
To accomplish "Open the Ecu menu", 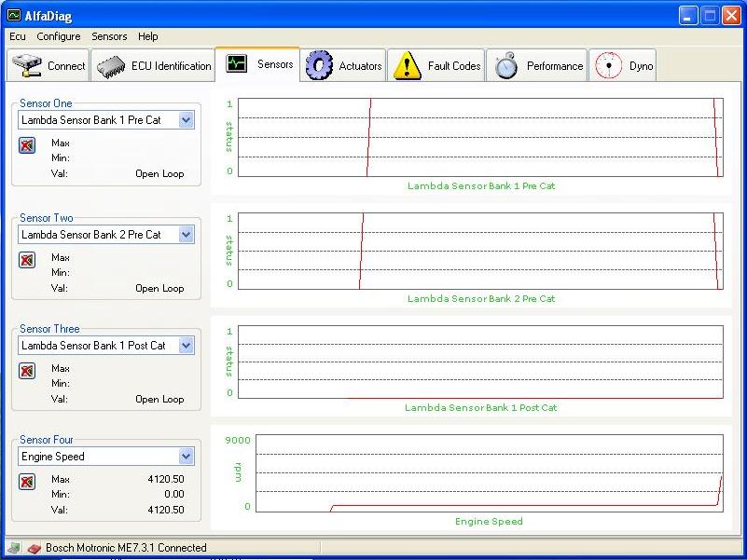I will (18, 36).
